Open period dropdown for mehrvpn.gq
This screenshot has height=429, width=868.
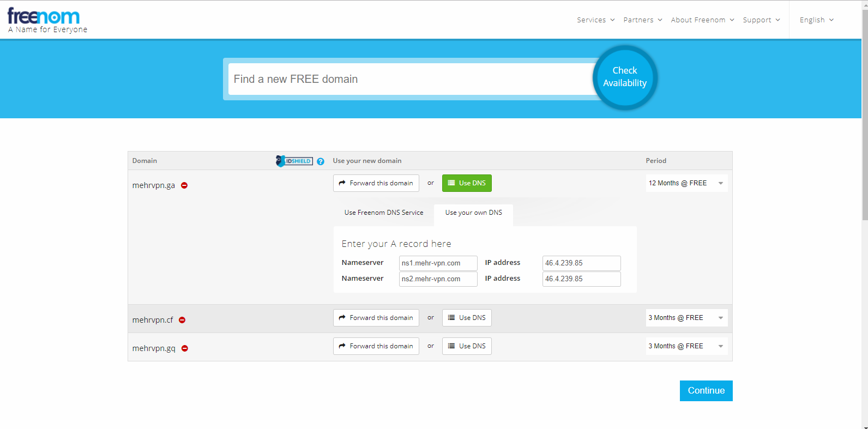click(x=686, y=346)
